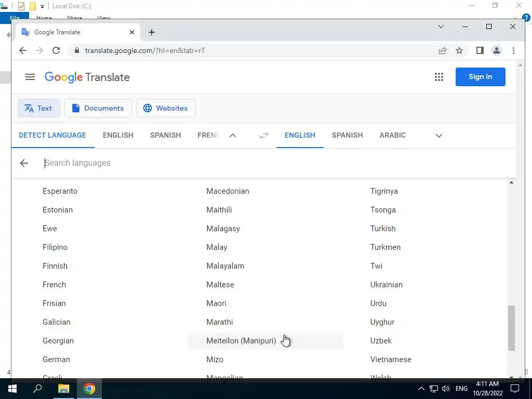The height and width of the screenshot is (399, 532).
Task: Open Chrome side panel
Action: pos(480,50)
